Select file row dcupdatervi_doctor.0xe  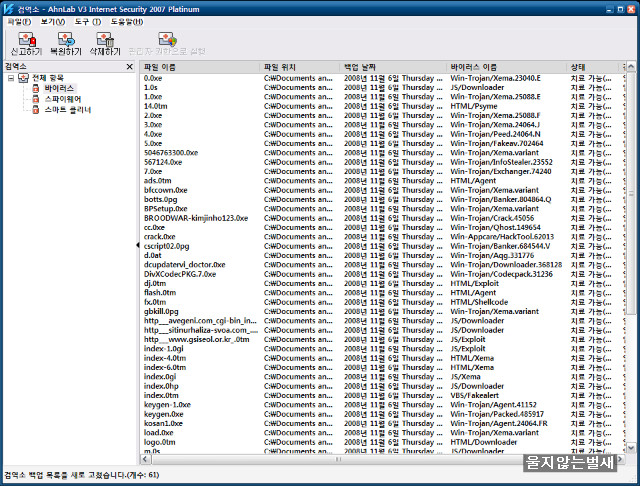[382, 265]
